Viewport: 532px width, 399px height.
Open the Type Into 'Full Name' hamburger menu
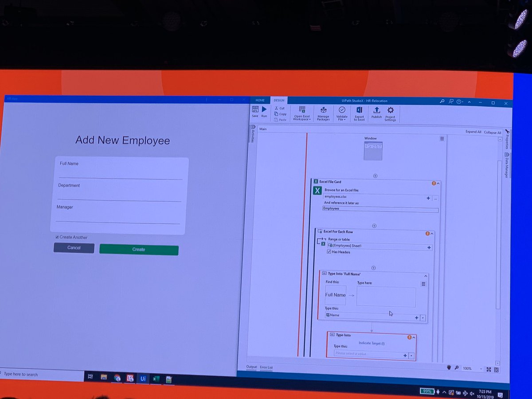coord(423,284)
